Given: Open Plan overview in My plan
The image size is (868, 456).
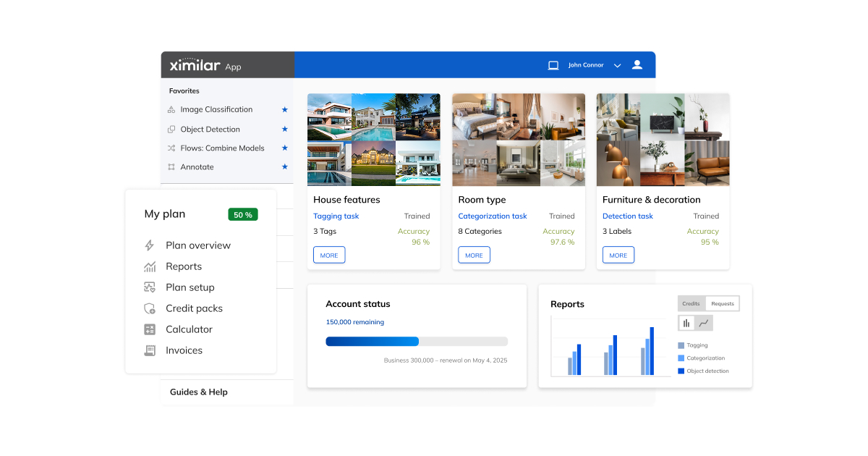Looking at the screenshot, I should pos(198,245).
